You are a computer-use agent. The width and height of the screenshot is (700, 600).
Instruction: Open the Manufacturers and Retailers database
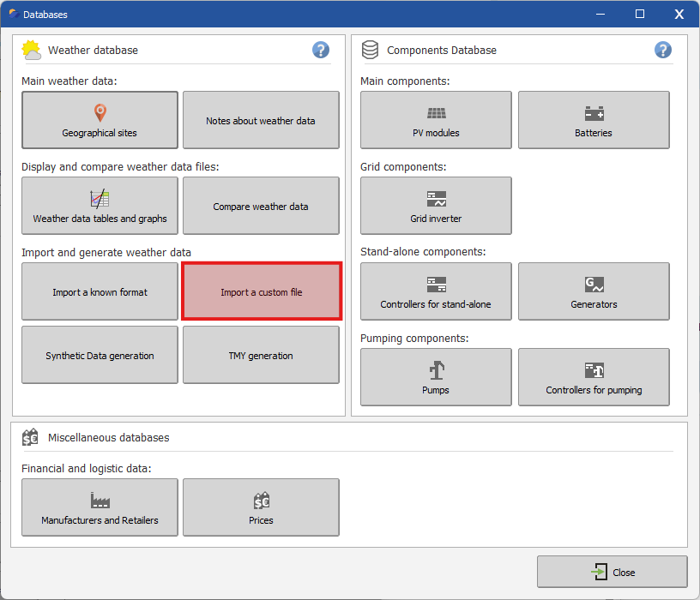click(100, 507)
